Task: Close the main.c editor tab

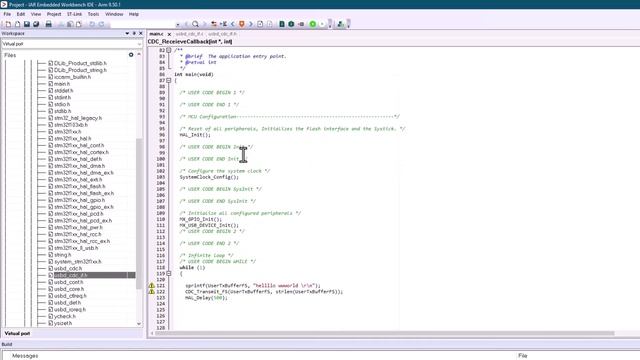Action: click(x=169, y=34)
